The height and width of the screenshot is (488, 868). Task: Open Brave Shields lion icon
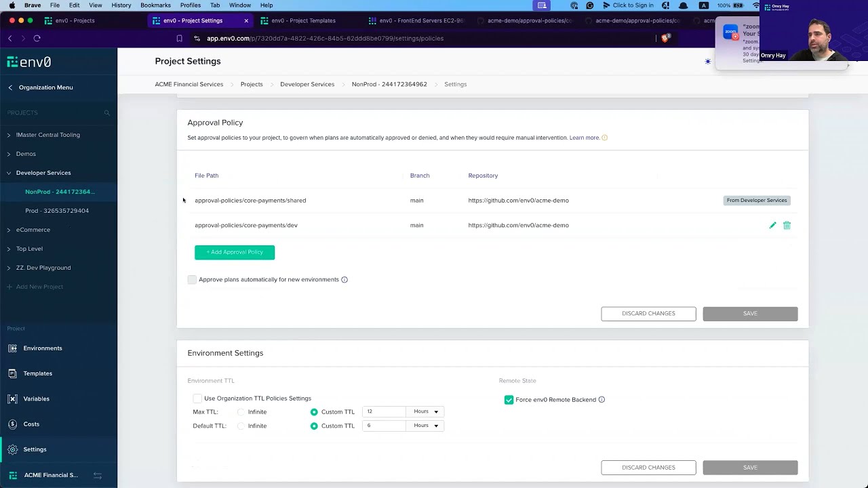tap(665, 38)
